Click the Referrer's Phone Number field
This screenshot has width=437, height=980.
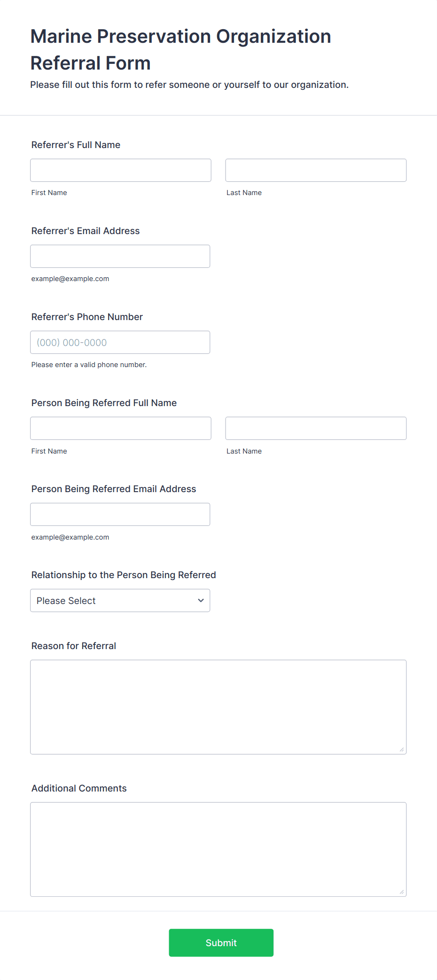(120, 342)
